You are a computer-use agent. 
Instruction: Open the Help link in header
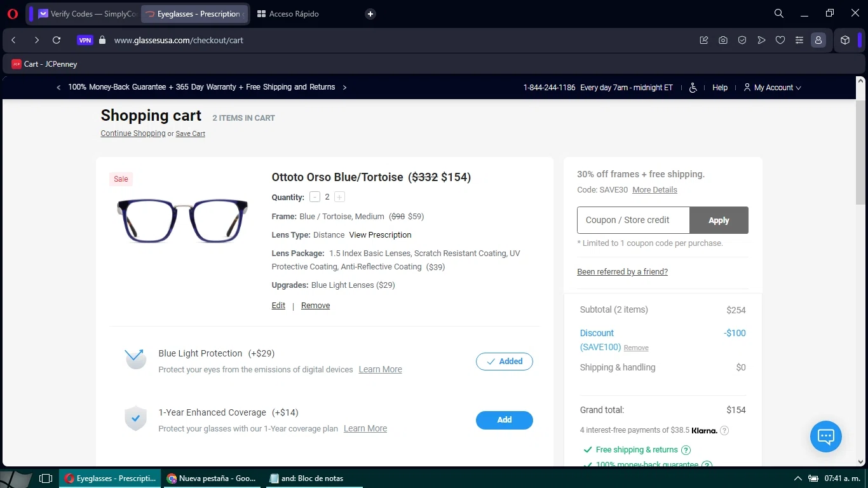720,88
